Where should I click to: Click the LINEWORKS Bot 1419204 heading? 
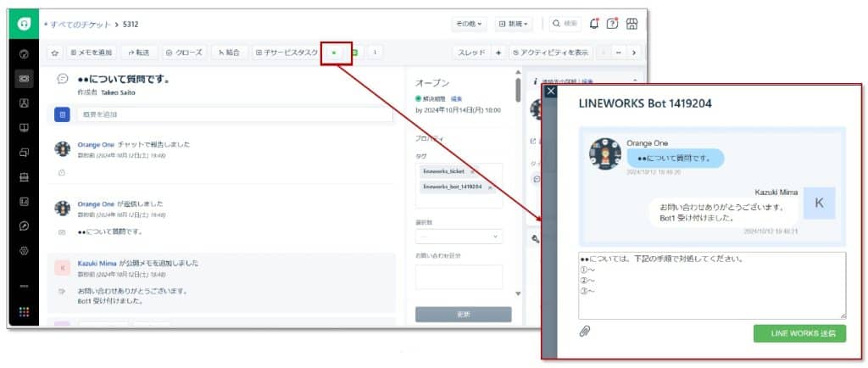click(645, 103)
